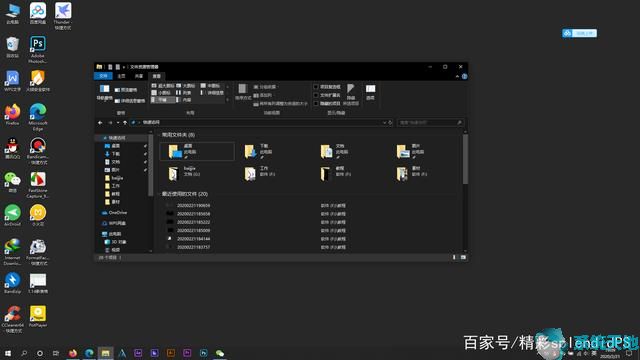The height and width of the screenshot is (360, 640).
Task: Open the Bandicam desktop shortcut
Action: click(38, 151)
